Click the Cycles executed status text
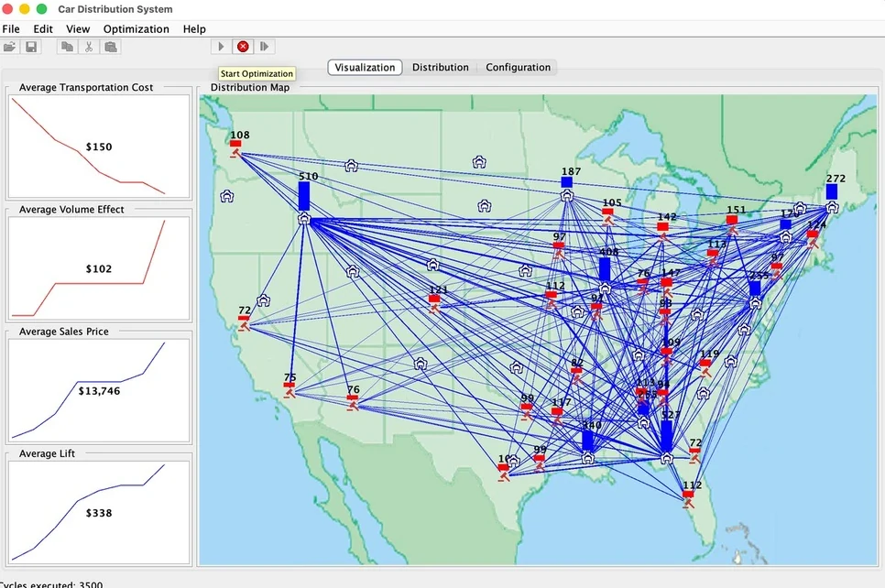Screen dimensions: 885x588 click(50, 584)
